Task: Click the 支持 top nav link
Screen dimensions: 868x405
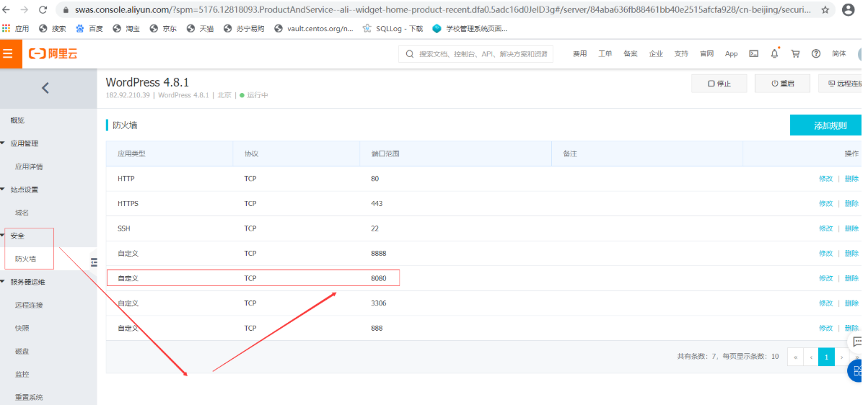Action: tap(681, 54)
